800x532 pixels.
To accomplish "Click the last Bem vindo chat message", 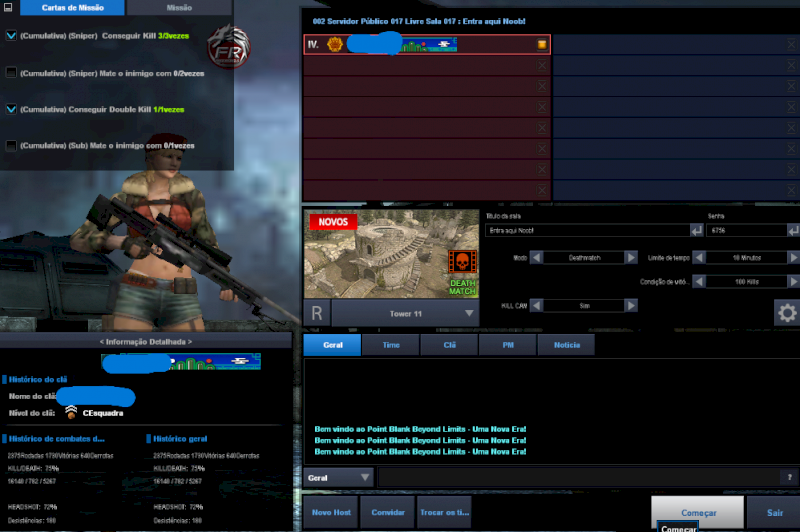I will pyautogui.click(x=420, y=451).
